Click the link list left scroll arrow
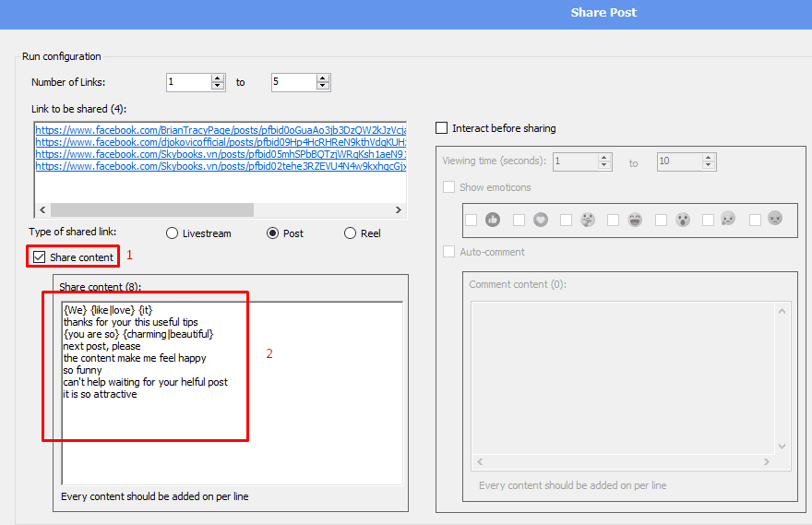 pyautogui.click(x=42, y=209)
